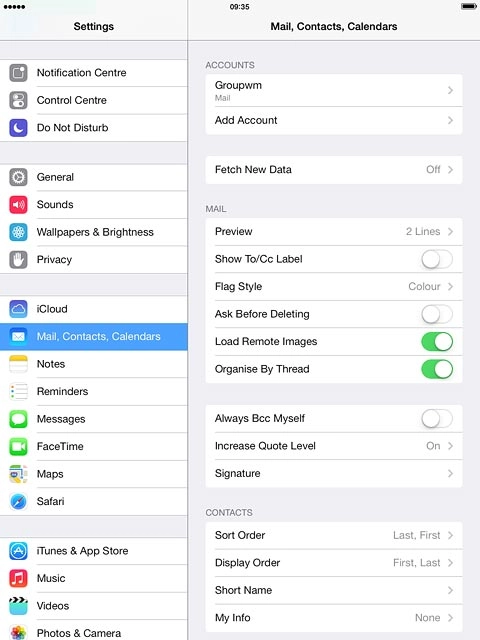Expand Fetch New Data options
The width and height of the screenshot is (480, 640).
click(x=334, y=170)
